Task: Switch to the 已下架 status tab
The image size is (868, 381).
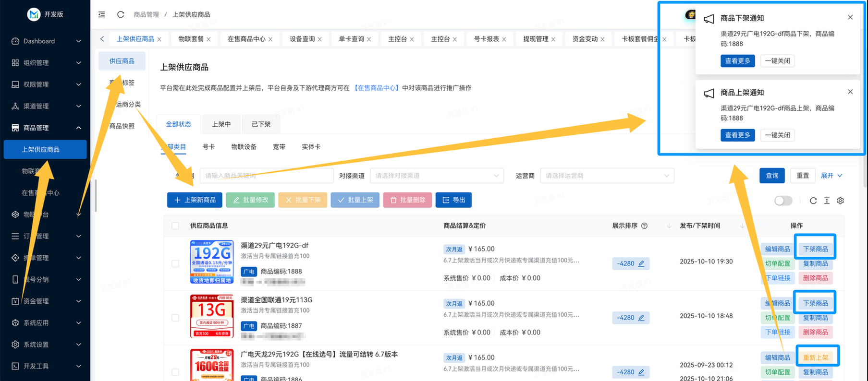Action: 261,124
